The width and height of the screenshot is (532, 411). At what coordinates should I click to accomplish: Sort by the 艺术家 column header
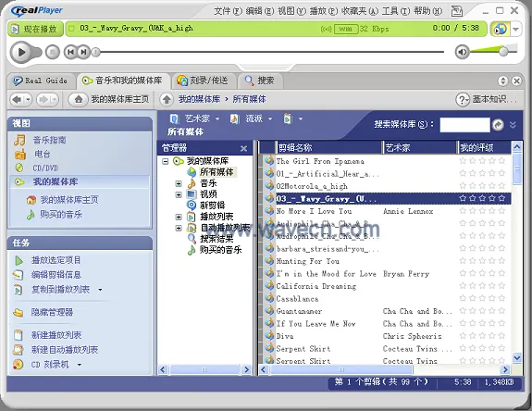(420, 147)
